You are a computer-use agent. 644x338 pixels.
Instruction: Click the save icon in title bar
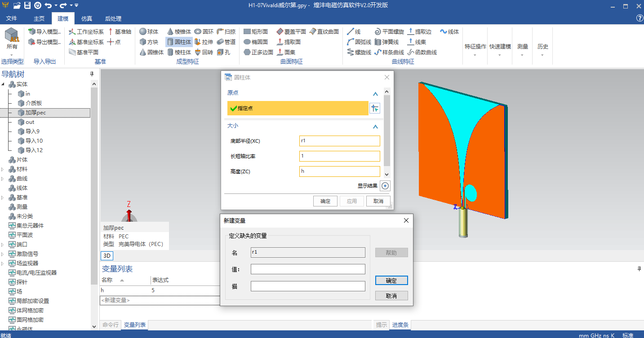(x=27, y=5)
